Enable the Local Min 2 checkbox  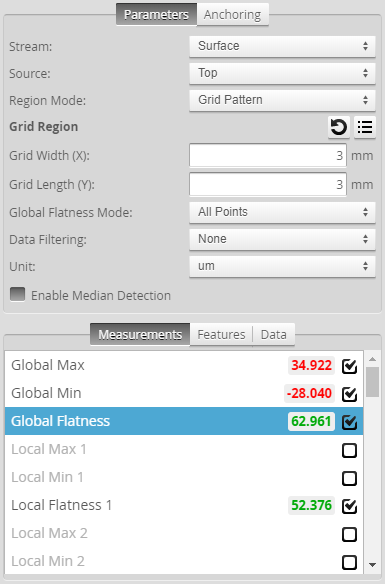pyautogui.click(x=349, y=562)
